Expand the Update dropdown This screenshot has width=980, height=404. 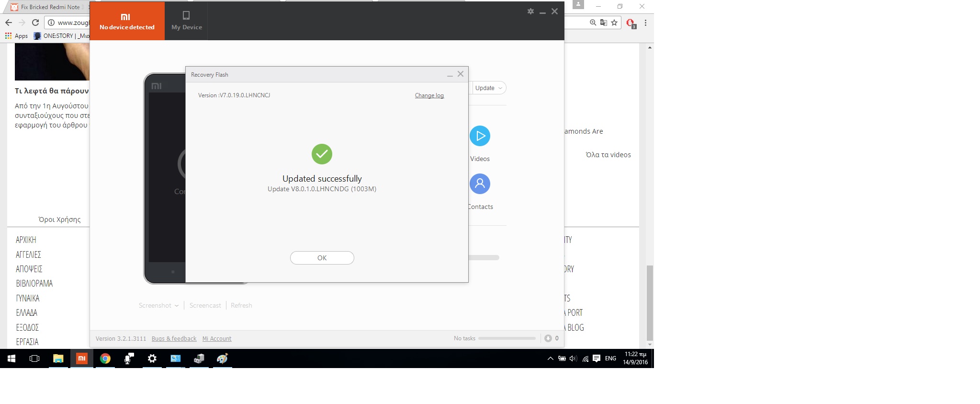[x=489, y=88]
